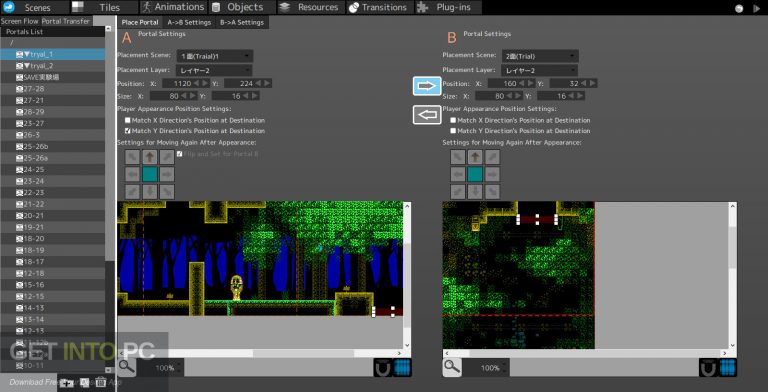This screenshot has height=392, width=768.
Task: Click the app logo icon in top bar
Action: 9,7
